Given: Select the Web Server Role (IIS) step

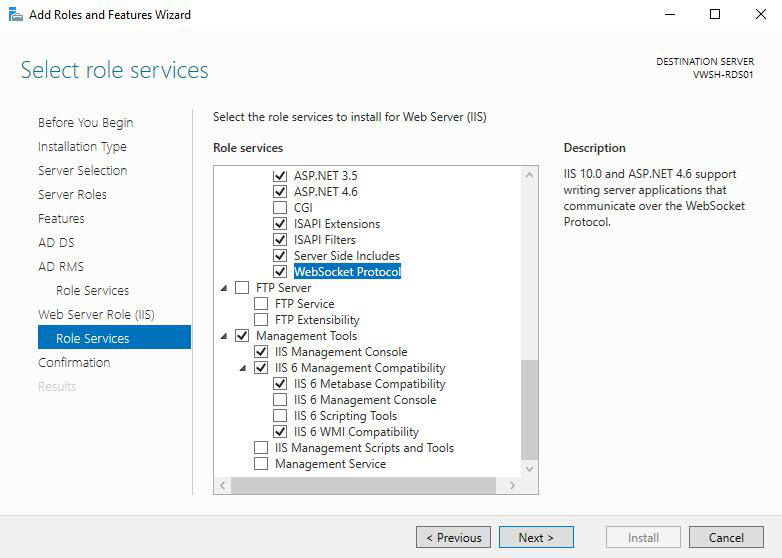Looking at the screenshot, I should pos(96,315).
